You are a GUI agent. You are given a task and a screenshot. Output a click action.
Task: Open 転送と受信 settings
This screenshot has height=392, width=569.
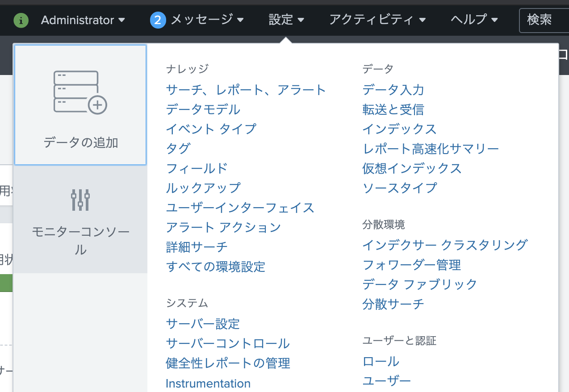pos(393,109)
